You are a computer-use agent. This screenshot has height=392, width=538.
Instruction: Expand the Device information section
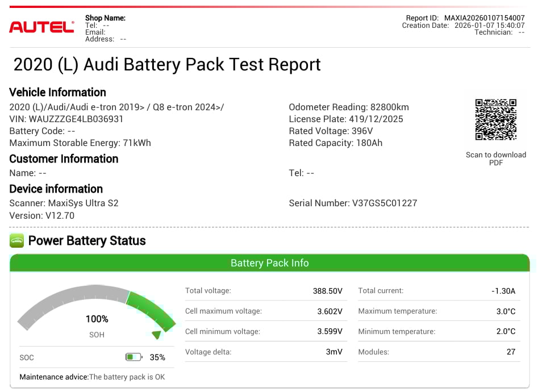pyautogui.click(x=56, y=189)
